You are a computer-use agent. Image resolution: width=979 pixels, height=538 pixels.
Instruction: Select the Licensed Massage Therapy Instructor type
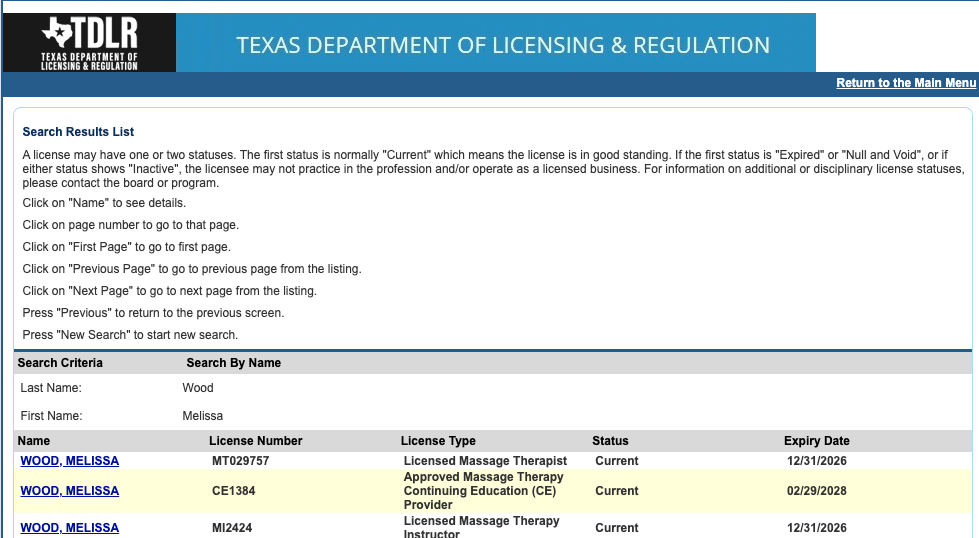(x=481, y=527)
